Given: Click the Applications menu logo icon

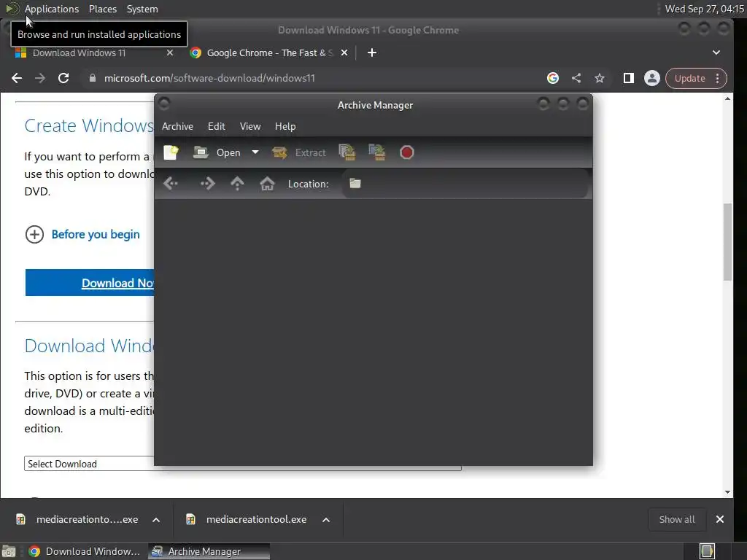Looking at the screenshot, I should tap(12, 9).
